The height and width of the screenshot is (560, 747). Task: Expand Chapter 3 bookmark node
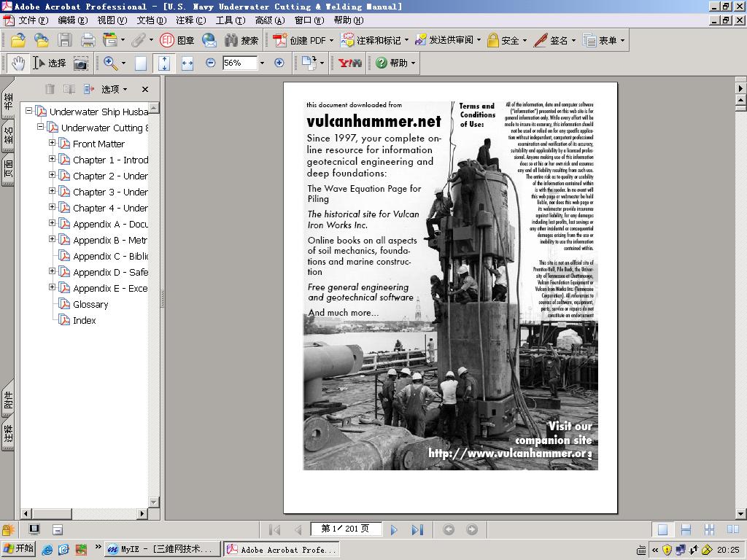point(52,190)
